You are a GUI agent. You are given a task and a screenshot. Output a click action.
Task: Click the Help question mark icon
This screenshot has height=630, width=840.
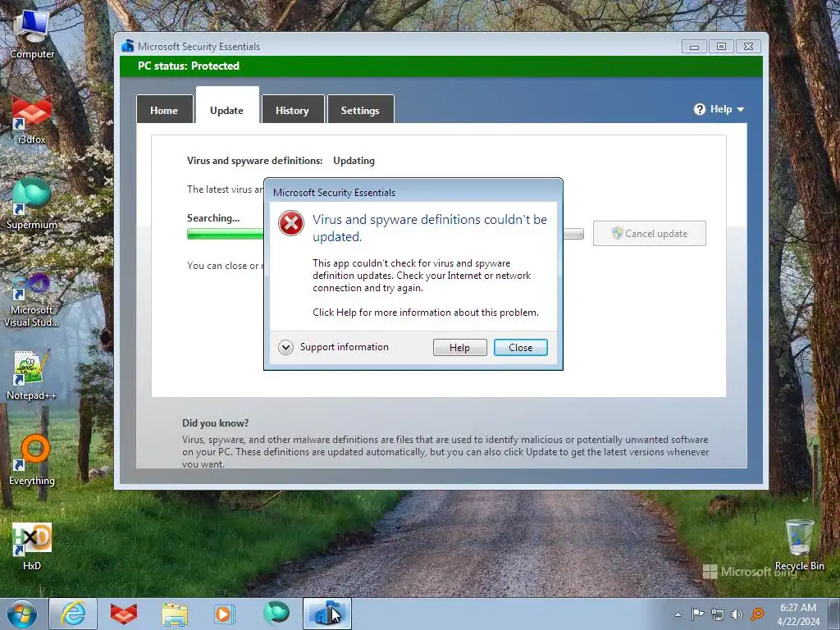700,109
